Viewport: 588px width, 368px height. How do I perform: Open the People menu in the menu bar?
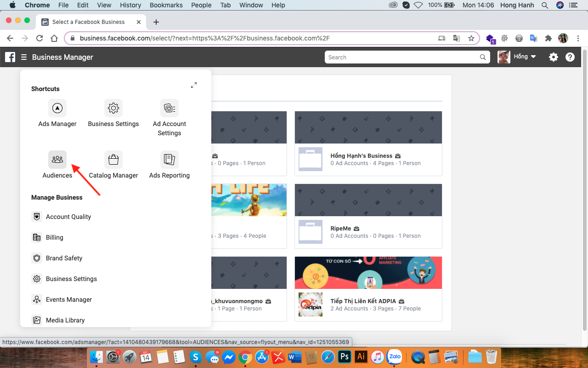pos(201,5)
